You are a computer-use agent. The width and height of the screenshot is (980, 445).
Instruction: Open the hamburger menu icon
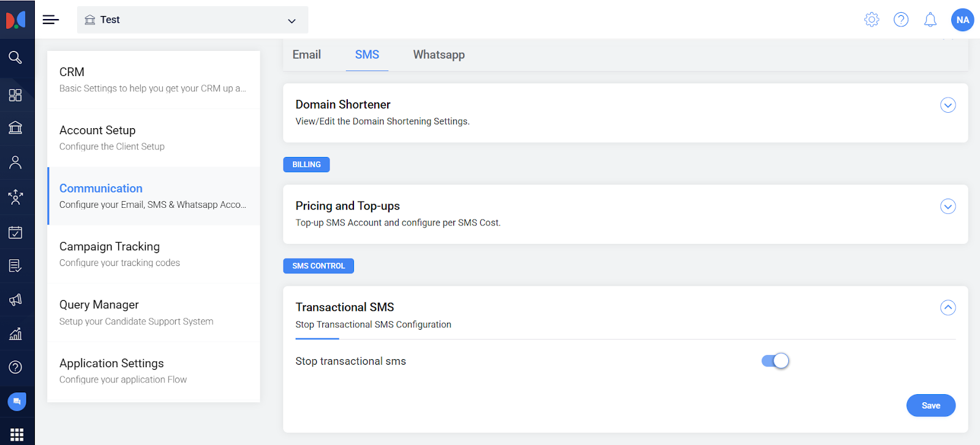(51, 20)
